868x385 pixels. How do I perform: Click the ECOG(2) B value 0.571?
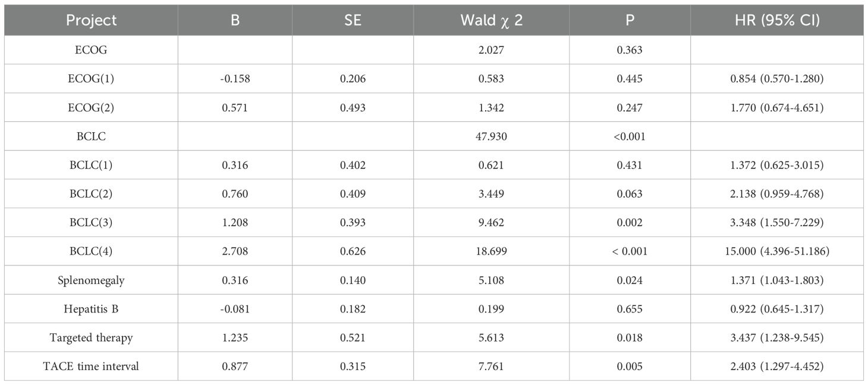click(234, 108)
